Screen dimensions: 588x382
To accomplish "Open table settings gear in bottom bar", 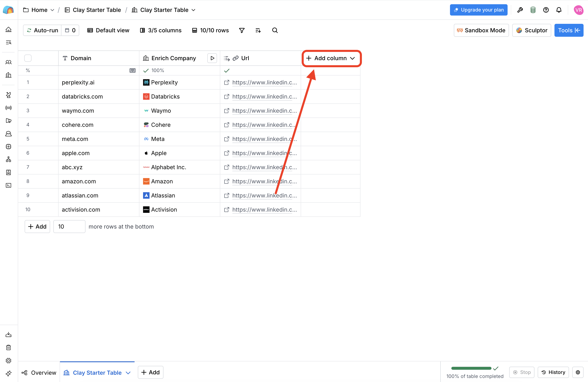I will click(578, 372).
